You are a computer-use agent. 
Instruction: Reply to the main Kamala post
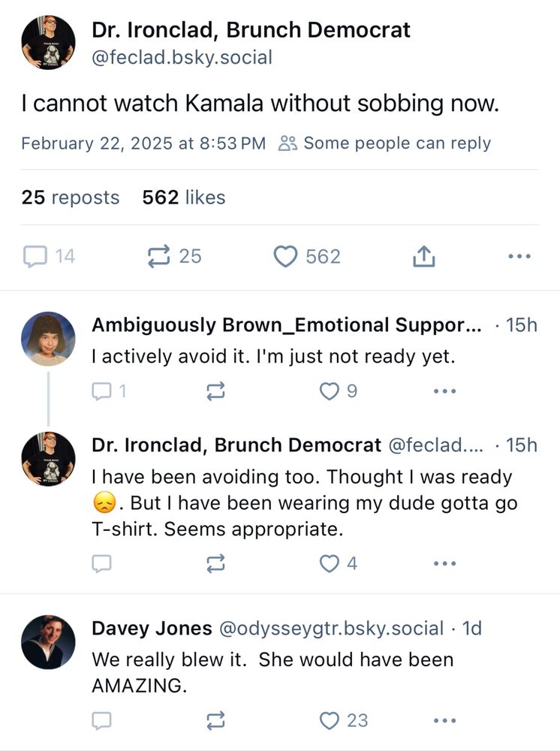pyautogui.click(x=35, y=257)
